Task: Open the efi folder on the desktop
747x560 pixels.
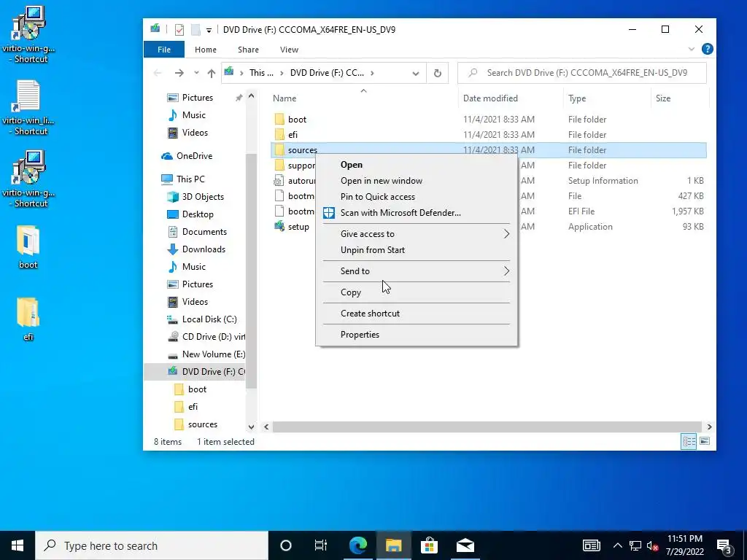Action: click(28, 319)
